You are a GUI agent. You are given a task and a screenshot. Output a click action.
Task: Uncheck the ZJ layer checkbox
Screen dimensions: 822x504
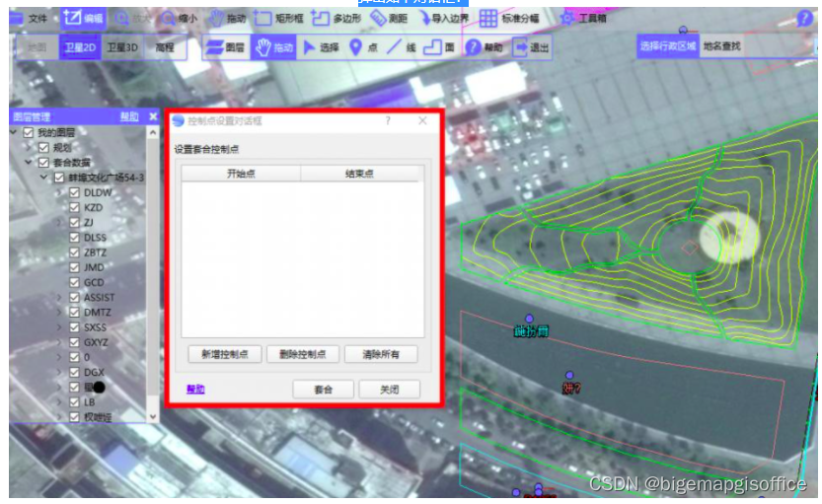(x=74, y=222)
